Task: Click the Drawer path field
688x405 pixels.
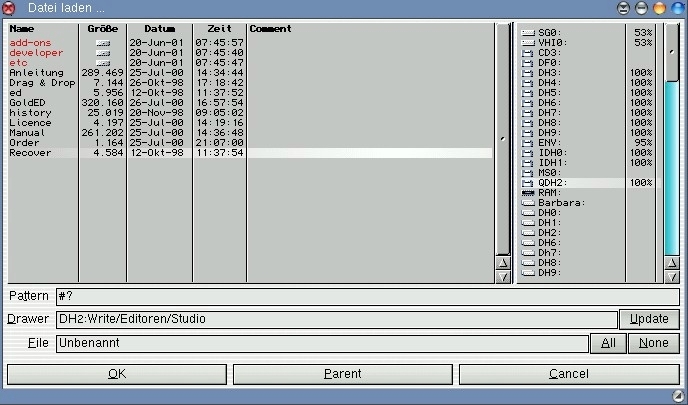Action: [337, 319]
